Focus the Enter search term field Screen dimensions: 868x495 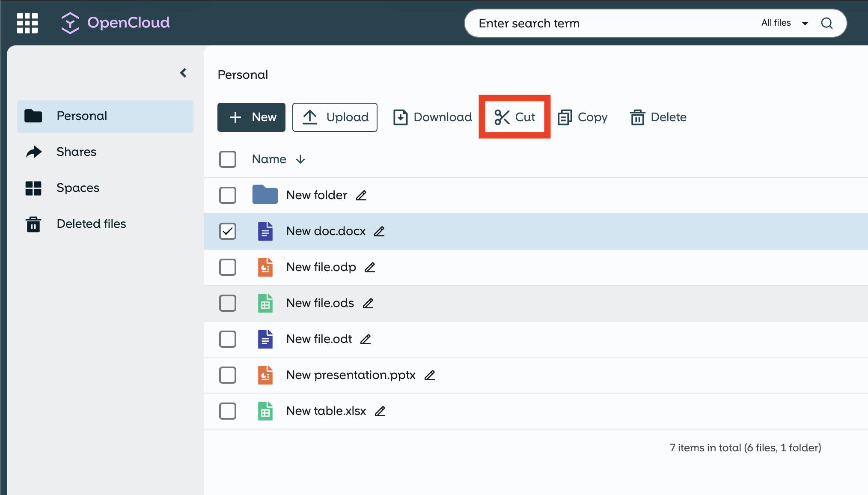tap(599, 23)
